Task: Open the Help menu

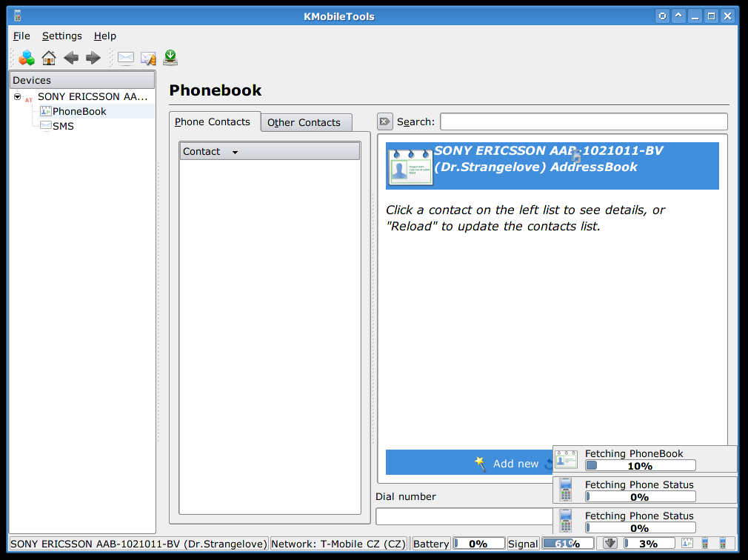Action: pyautogui.click(x=105, y=36)
